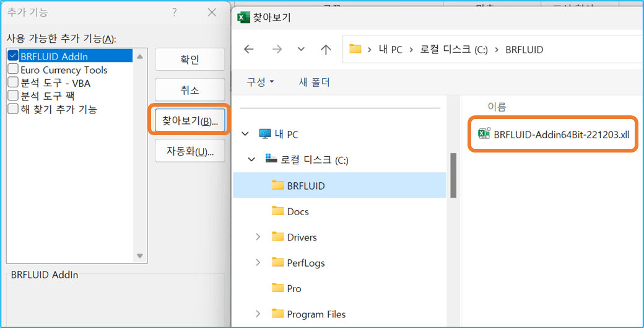
Task: Select the Program Files folder
Action: pyautogui.click(x=316, y=314)
